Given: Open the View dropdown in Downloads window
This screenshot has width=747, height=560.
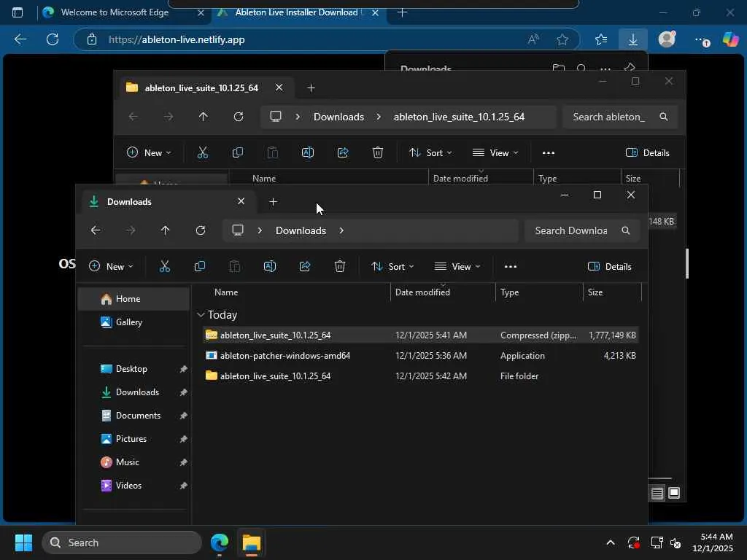Looking at the screenshot, I should click(457, 267).
